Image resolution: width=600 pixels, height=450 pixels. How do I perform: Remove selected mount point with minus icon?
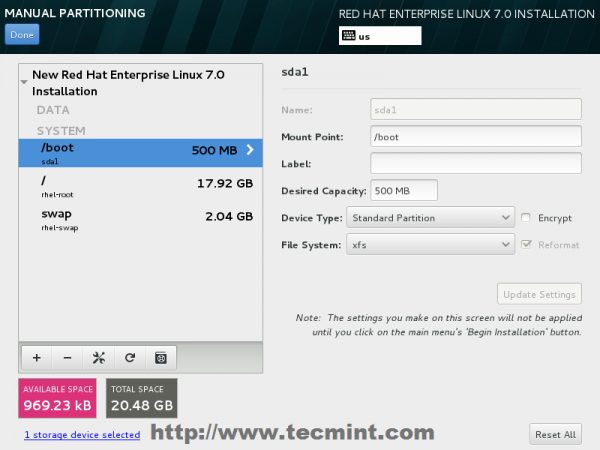(x=67, y=358)
